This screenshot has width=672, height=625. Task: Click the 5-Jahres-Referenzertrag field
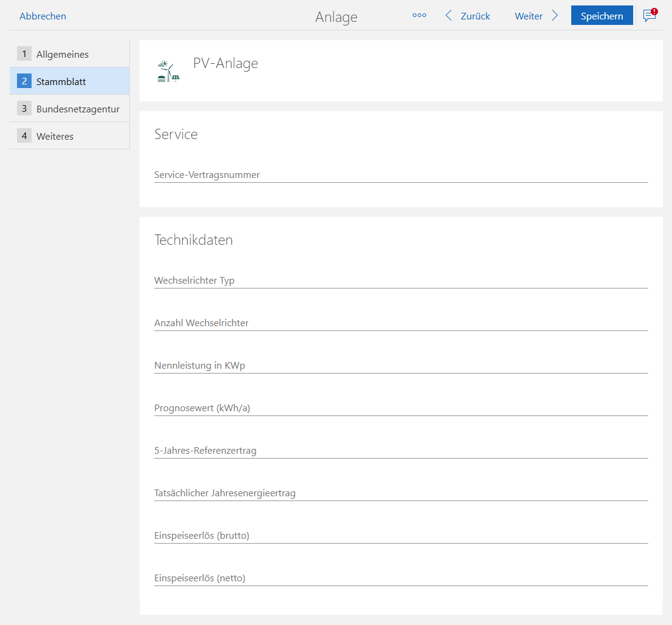pyautogui.click(x=401, y=451)
